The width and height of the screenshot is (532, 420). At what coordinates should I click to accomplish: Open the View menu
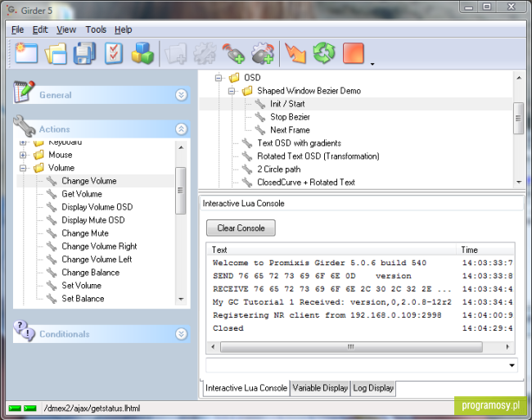(x=66, y=29)
